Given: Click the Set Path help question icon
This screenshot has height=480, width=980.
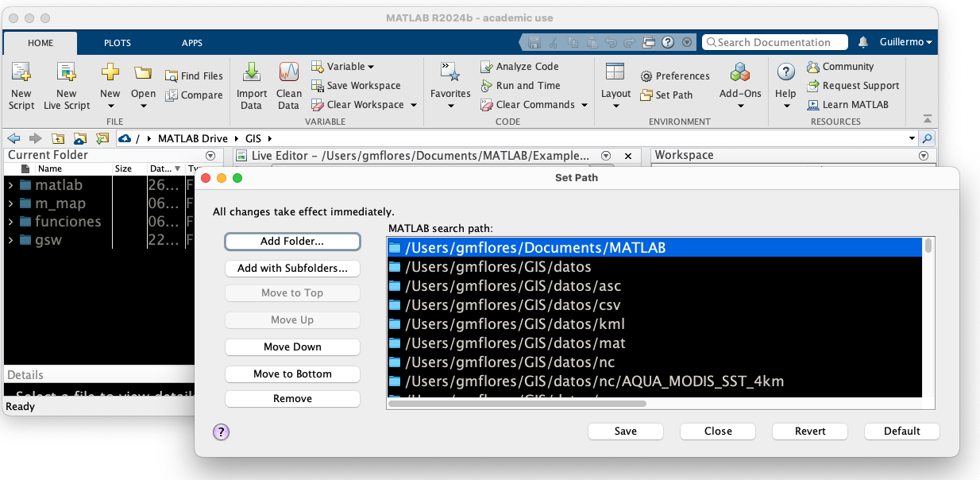Looking at the screenshot, I should tap(222, 432).
